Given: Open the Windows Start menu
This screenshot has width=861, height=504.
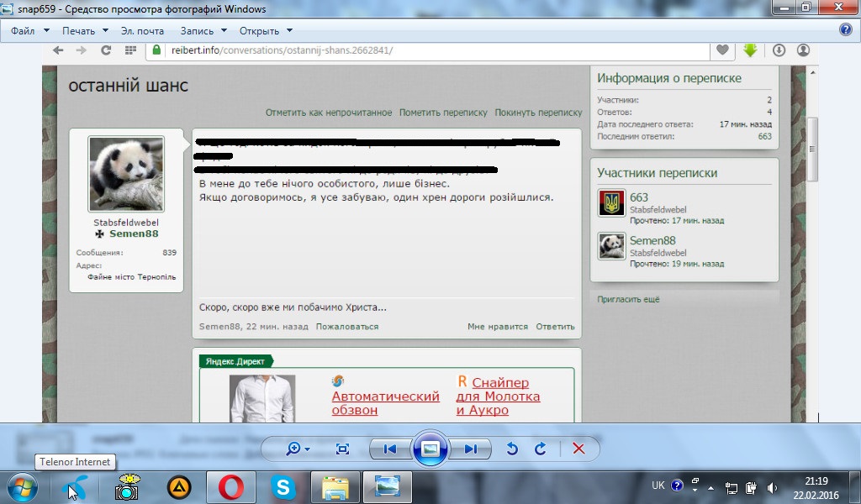Looking at the screenshot, I should pos(23,487).
